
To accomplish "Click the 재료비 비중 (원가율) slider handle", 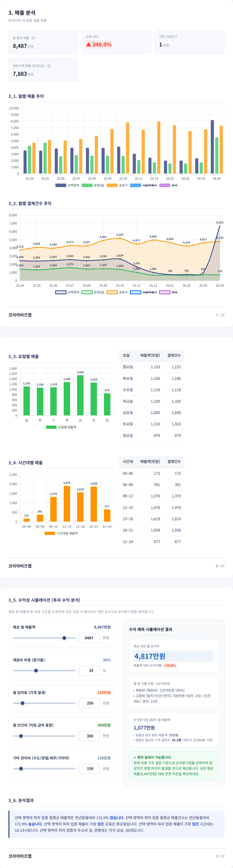I will click(x=36, y=671).
